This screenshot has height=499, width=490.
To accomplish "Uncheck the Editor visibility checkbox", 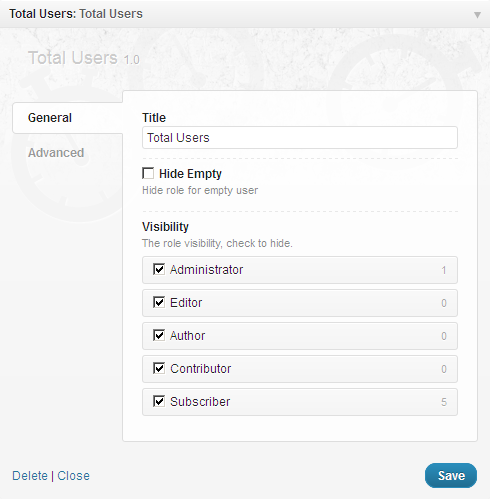I will tap(159, 302).
